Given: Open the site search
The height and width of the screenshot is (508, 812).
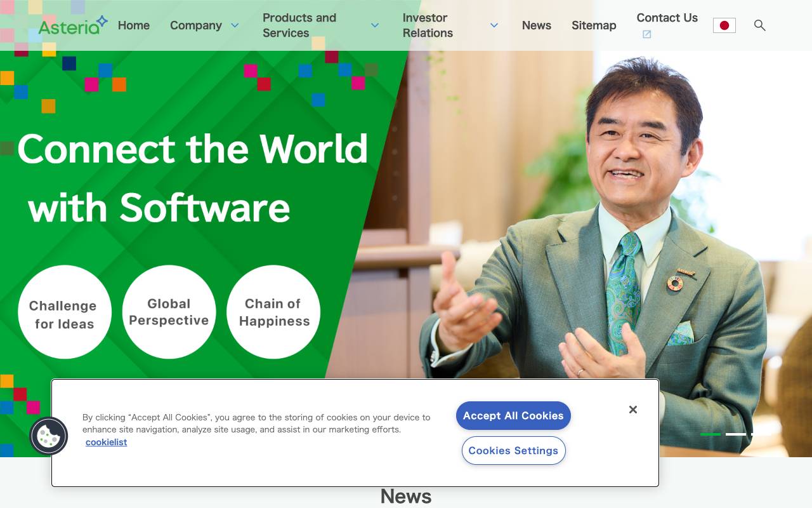Looking at the screenshot, I should pos(759,25).
